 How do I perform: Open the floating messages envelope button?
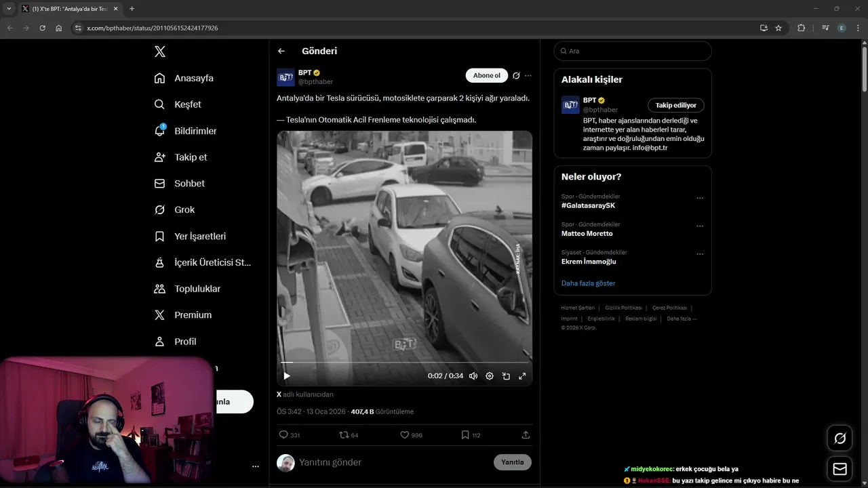[840, 469]
